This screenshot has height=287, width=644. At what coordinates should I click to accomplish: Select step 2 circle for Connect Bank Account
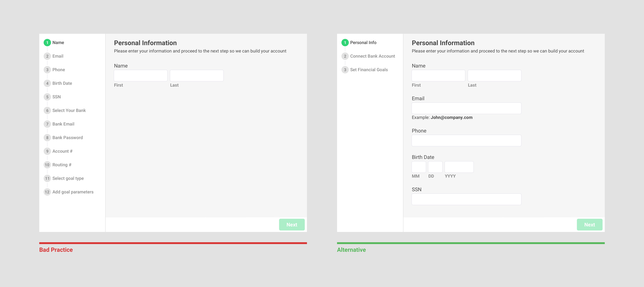click(x=345, y=56)
